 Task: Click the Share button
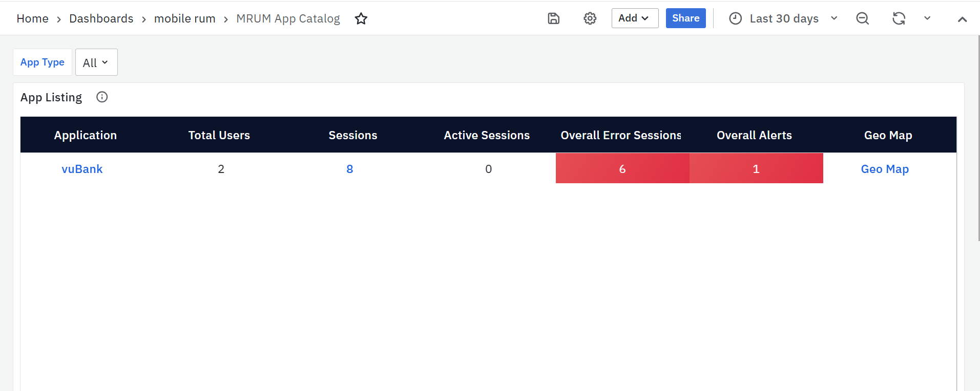685,18
